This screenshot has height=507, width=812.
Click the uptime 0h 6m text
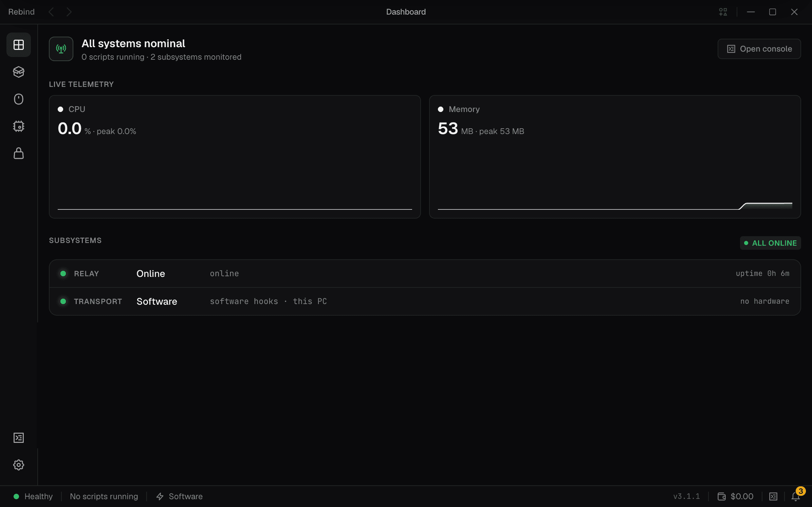coord(762,274)
